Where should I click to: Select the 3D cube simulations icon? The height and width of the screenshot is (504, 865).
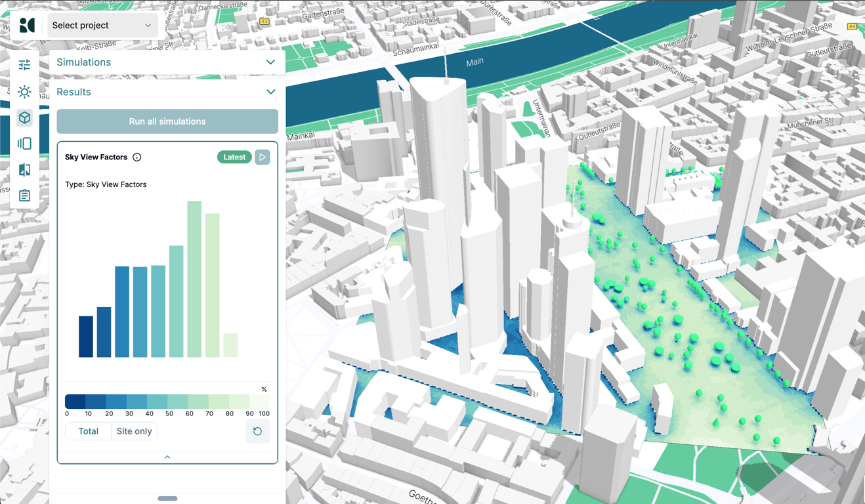[24, 117]
